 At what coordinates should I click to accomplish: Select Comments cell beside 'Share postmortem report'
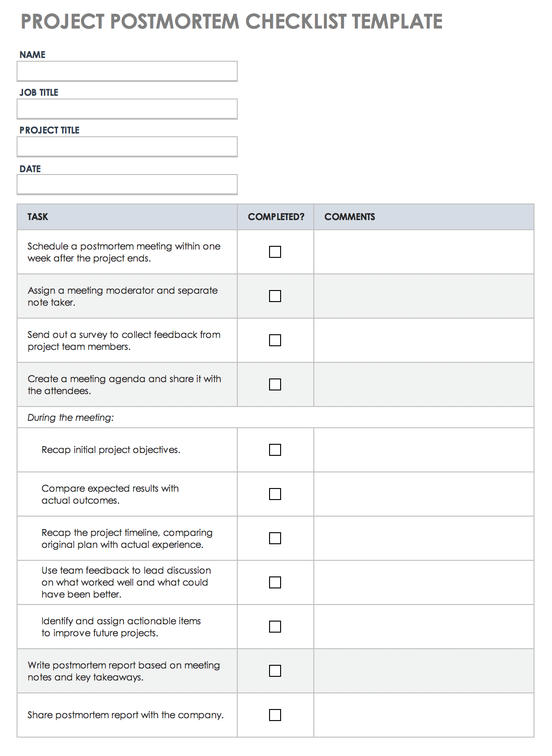(424, 715)
